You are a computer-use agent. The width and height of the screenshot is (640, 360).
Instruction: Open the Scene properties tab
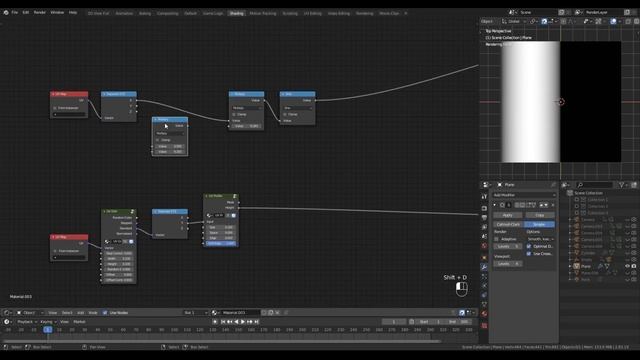[x=484, y=236]
